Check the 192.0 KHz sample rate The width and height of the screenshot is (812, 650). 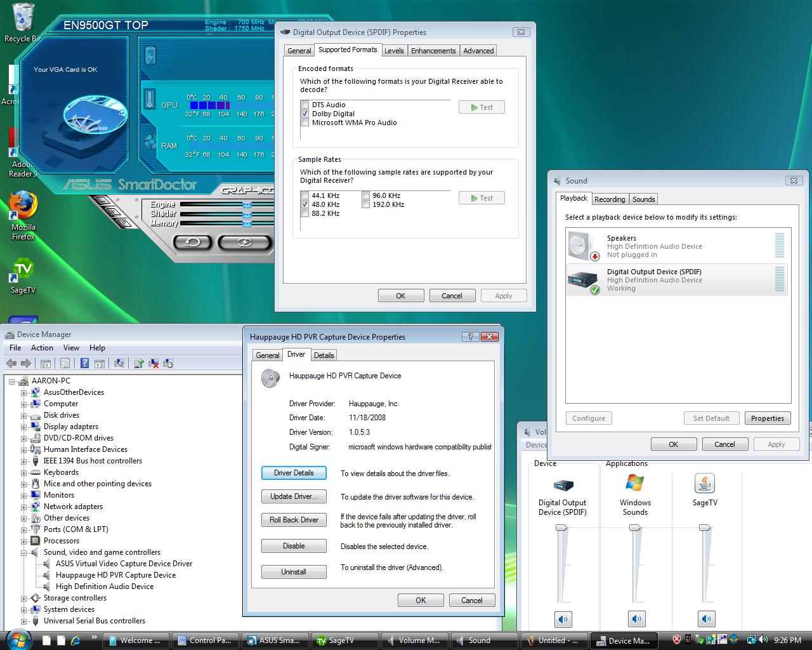365,204
